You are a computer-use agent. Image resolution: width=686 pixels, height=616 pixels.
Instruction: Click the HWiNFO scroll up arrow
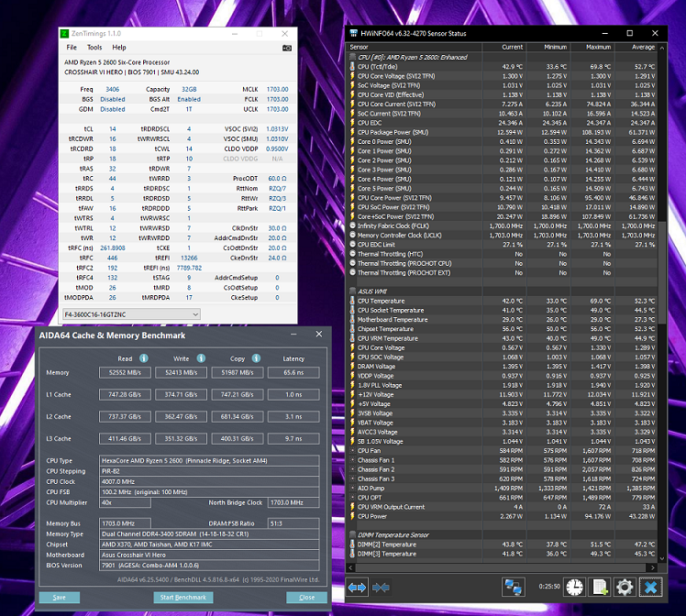pyautogui.click(x=662, y=48)
